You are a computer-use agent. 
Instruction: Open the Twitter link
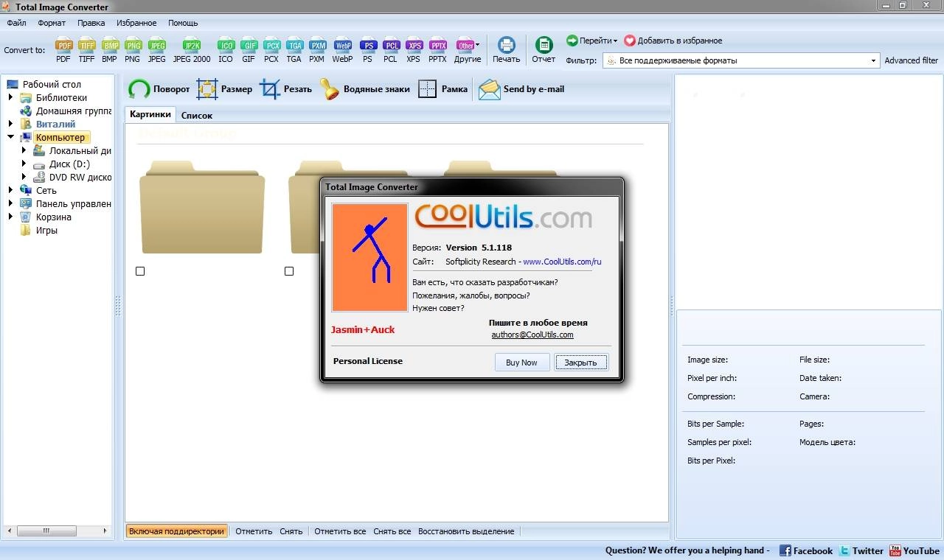click(861, 550)
